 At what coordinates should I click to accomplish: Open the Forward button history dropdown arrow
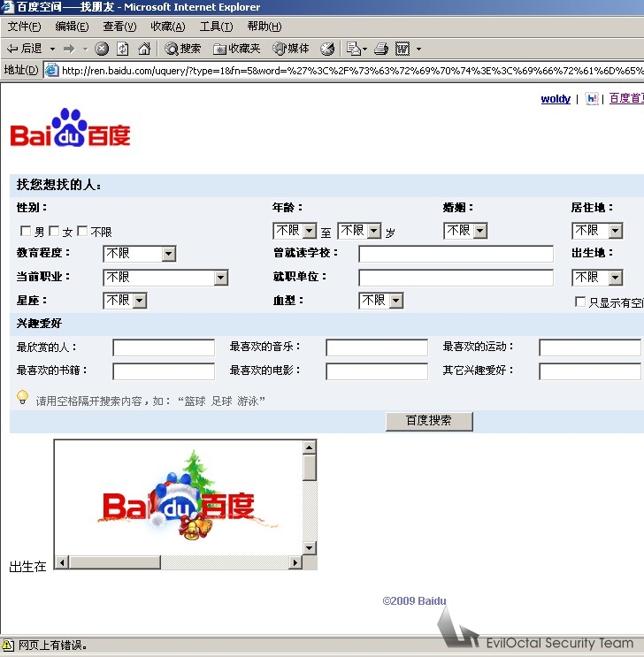click(x=86, y=49)
